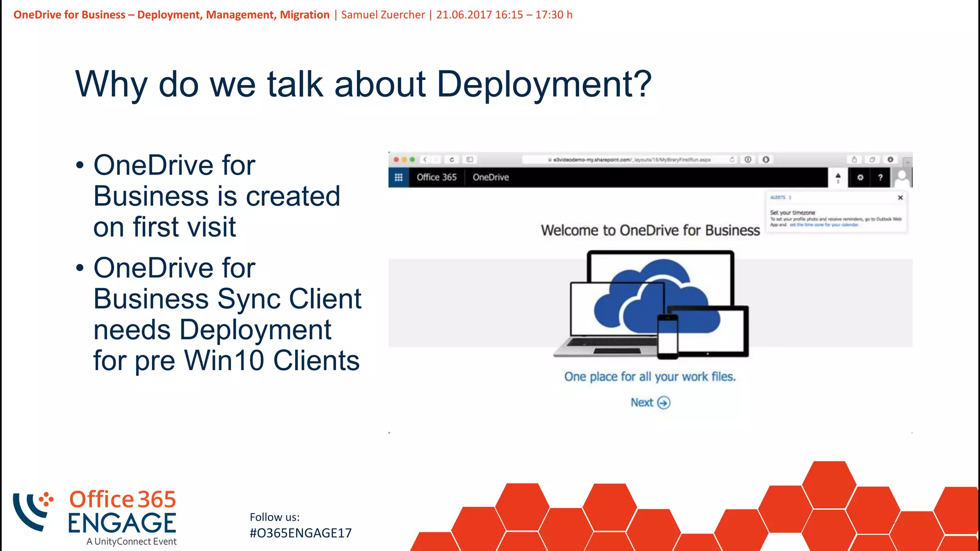Go forward in the Safari browser
Viewport: 980px width, 551px height.
[435, 160]
